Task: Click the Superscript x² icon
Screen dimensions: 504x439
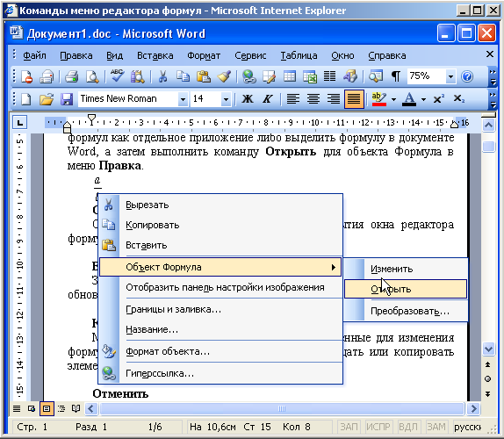Action: coord(438,99)
